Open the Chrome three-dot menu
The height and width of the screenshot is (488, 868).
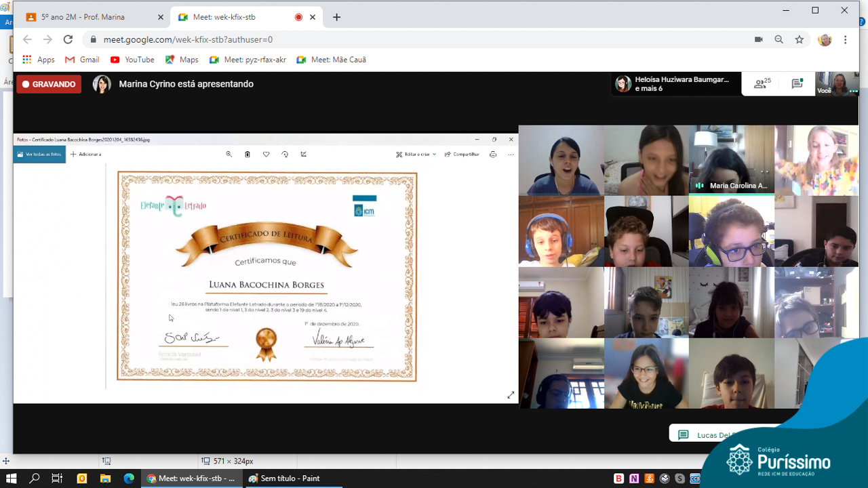846,40
